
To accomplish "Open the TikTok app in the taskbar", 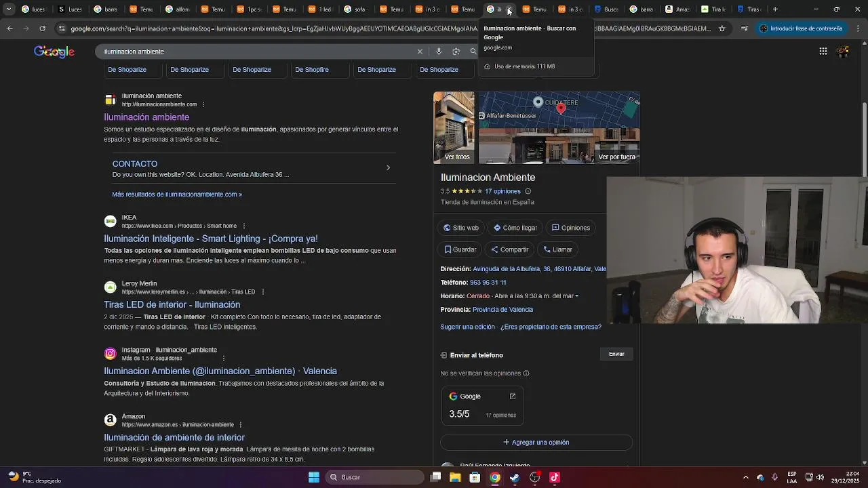I will (555, 477).
